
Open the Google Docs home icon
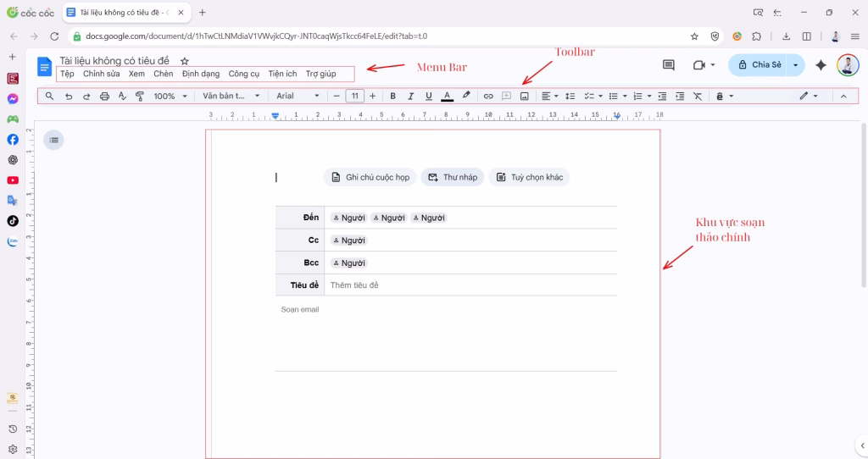(44, 67)
